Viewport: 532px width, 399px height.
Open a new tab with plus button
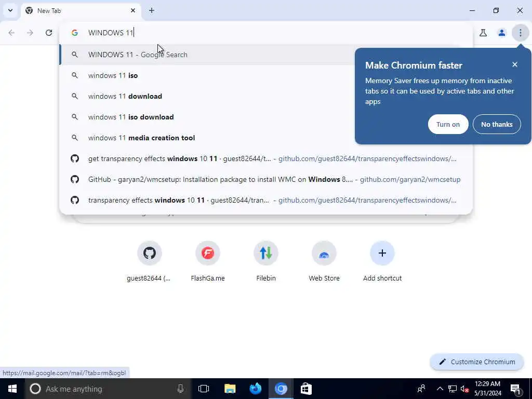[x=152, y=10]
